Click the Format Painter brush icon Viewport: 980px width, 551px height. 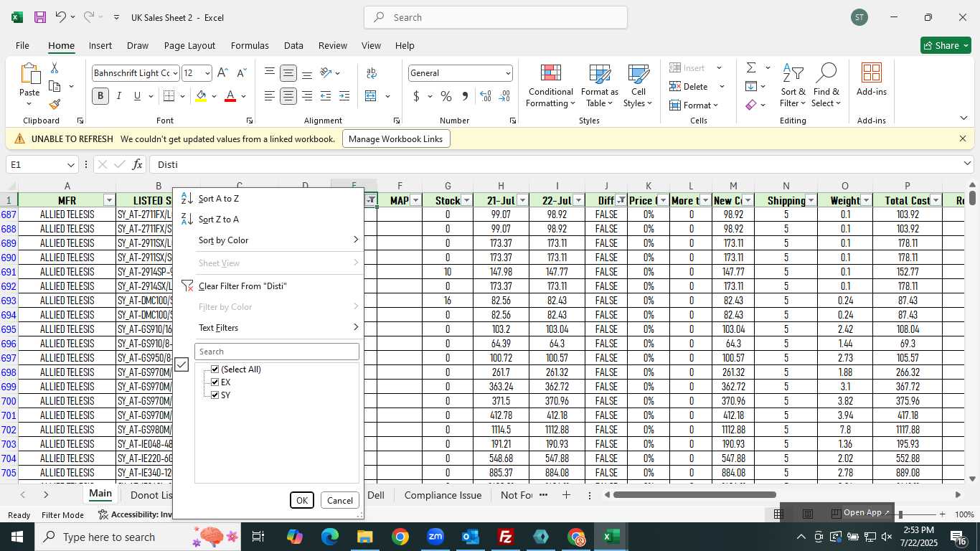point(55,105)
